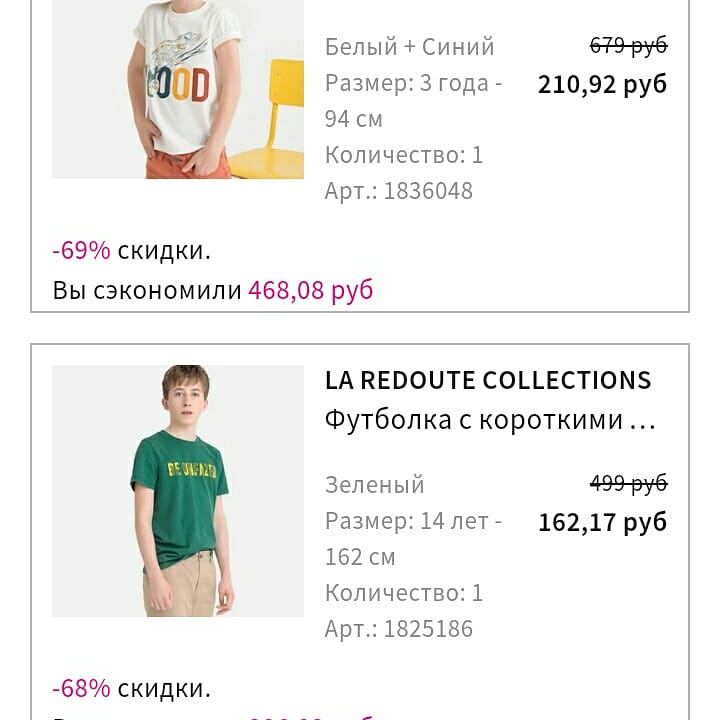
Task: Select the Белый + Синий color label
Action: click(x=409, y=47)
